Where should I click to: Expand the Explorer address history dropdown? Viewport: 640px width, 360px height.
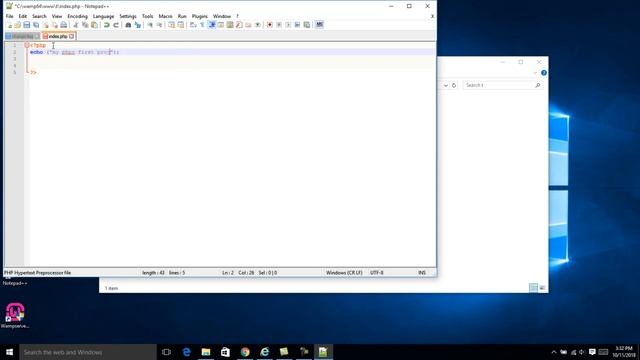tap(446, 85)
